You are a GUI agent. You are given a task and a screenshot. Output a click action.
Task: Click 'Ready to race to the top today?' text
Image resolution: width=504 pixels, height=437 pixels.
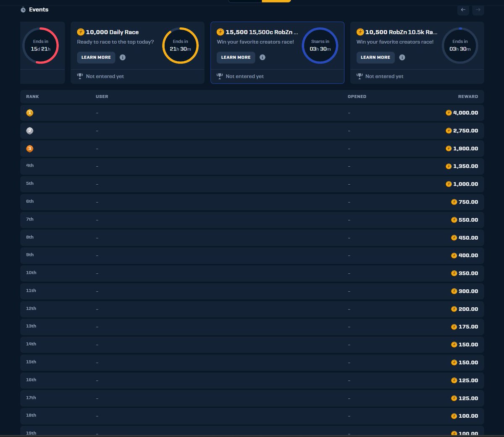coord(115,42)
